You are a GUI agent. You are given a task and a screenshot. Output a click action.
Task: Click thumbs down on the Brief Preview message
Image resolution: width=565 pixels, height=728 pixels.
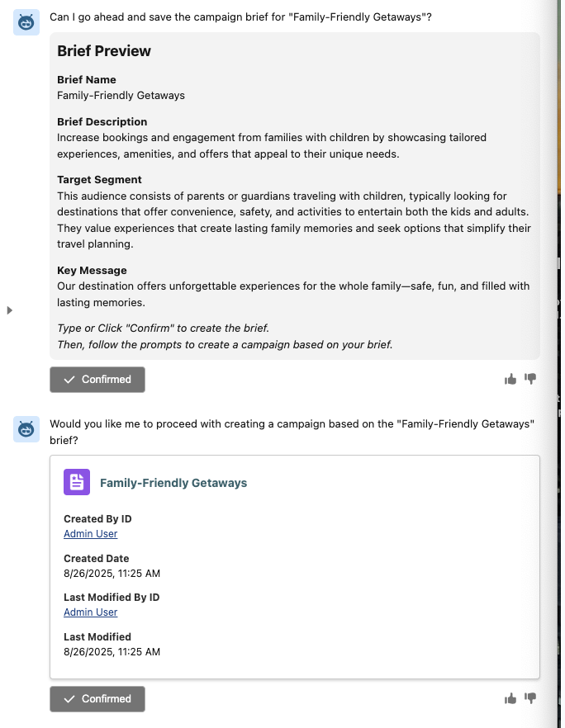(x=530, y=379)
